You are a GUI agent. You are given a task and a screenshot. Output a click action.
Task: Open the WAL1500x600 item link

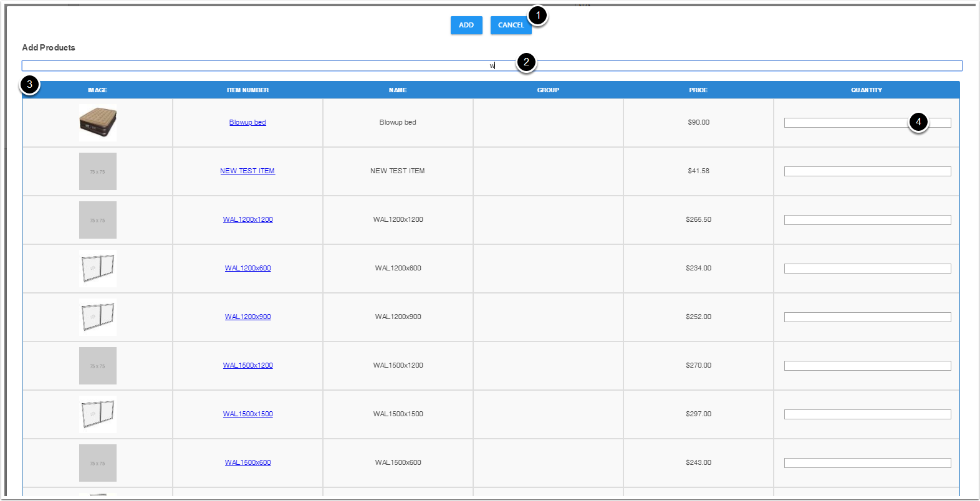coord(247,462)
